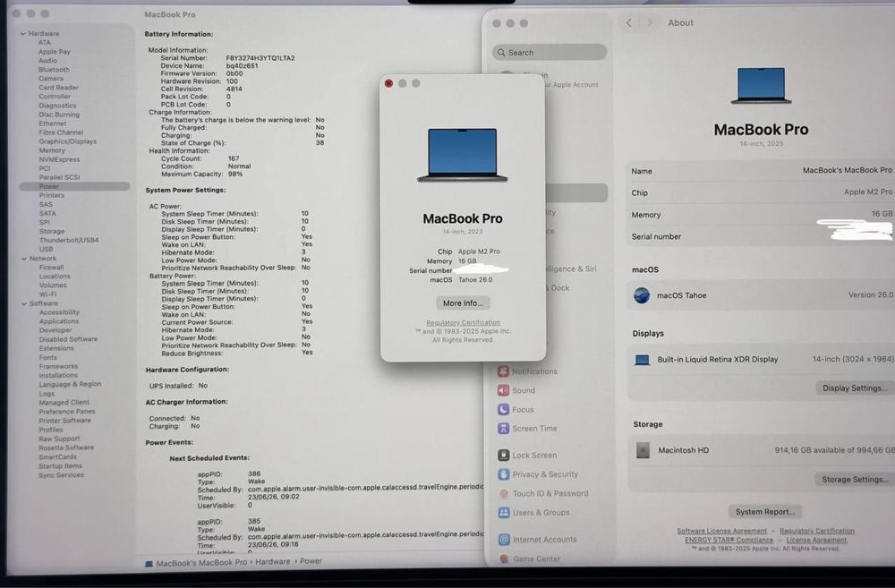Click Hardware in System Information path bar
Image resolution: width=895 pixels, height=588 pixels.
(x=272, y=562)
